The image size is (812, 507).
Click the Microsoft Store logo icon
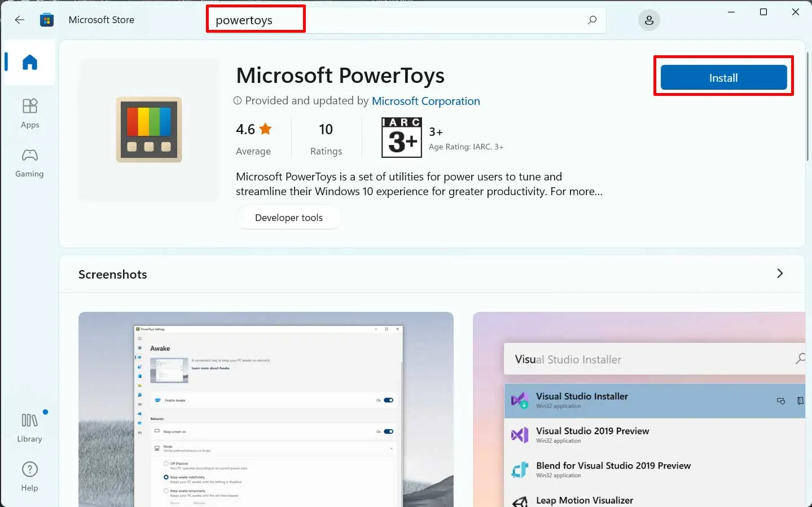tap(47, 20)
